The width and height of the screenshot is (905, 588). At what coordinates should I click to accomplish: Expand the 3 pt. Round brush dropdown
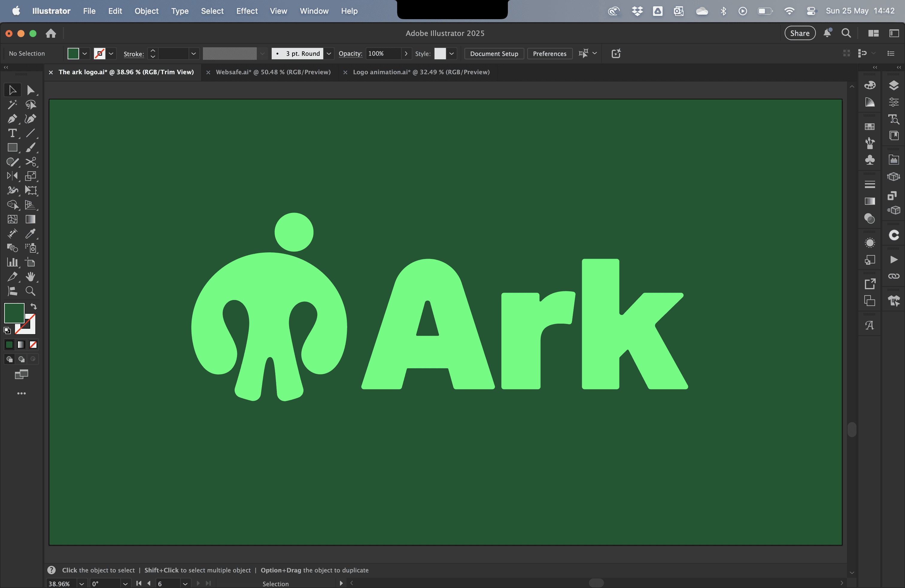[329, 54]
